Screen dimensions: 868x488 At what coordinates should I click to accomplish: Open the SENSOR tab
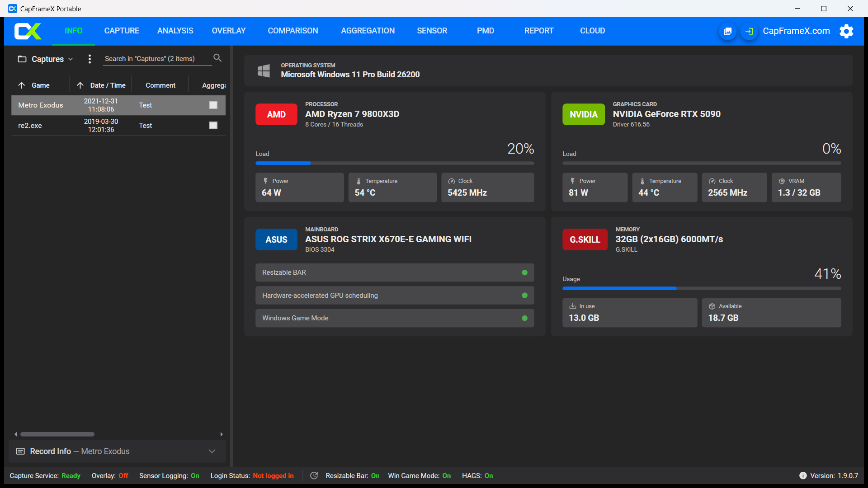pos(432,31)
